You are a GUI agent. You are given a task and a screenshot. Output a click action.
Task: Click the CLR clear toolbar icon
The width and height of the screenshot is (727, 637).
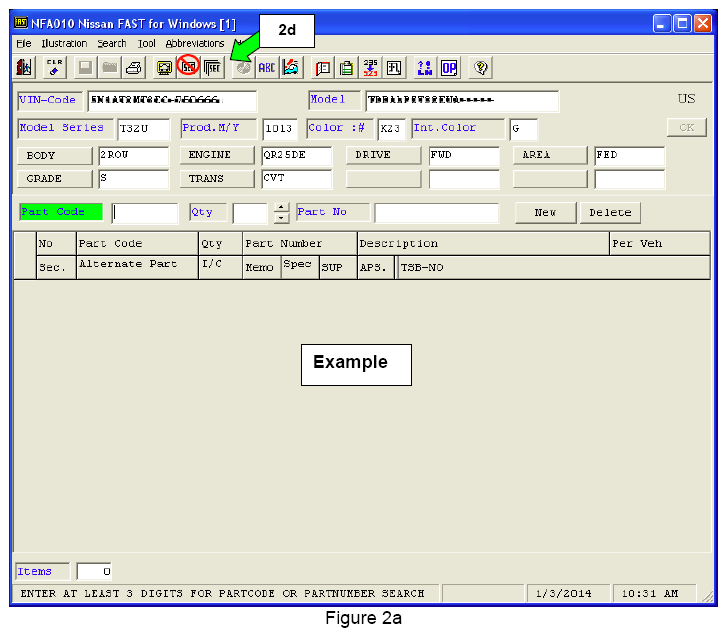(55, 67)
